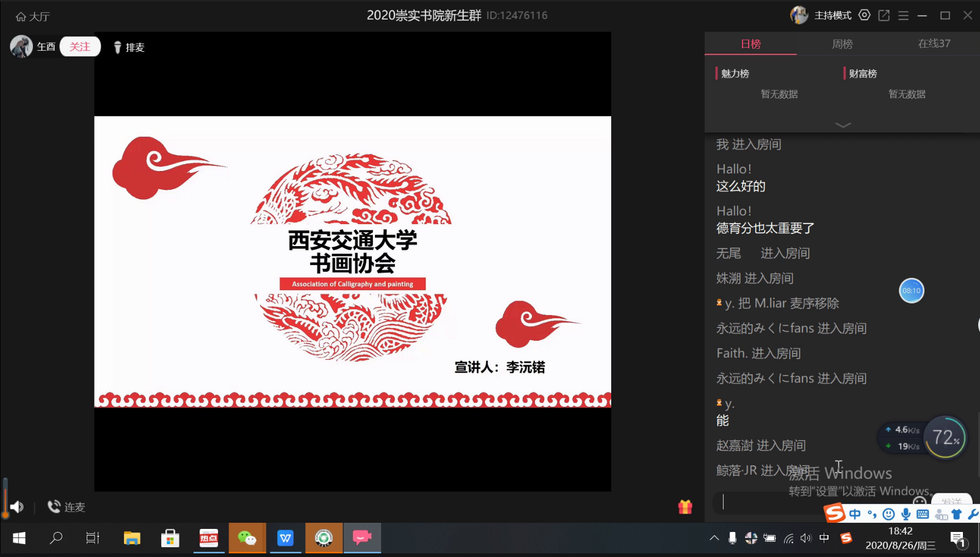The width and height of the screenshot is (980, 557).
Task: Open 主持模式 host mode menu
Action: tap(833, 15)
